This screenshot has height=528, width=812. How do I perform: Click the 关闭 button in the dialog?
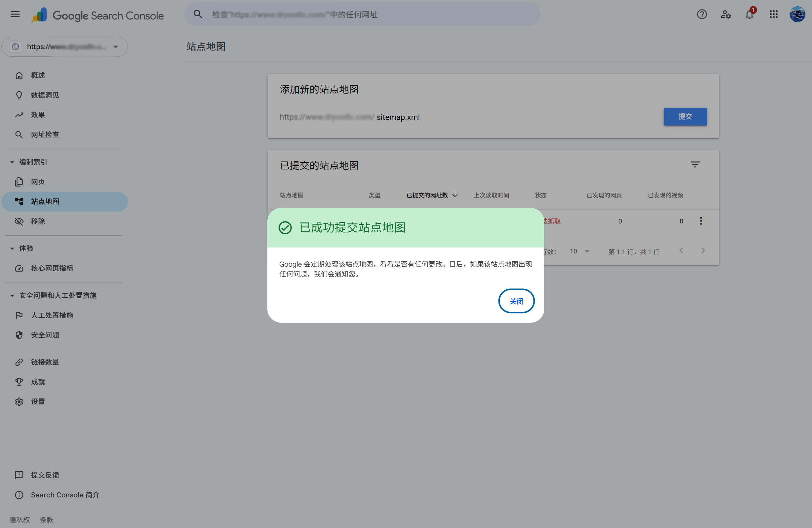pos(516,301)
